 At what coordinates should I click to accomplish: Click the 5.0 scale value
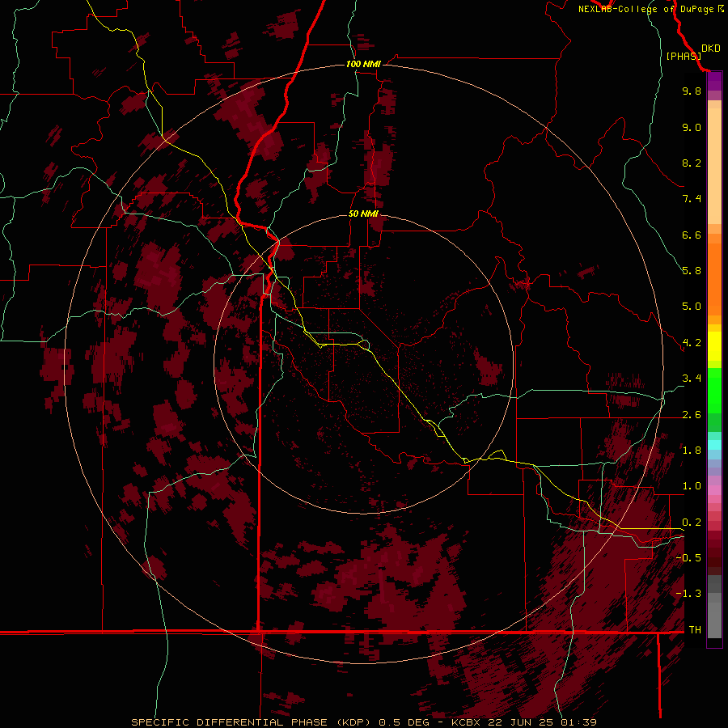point(692,307)
